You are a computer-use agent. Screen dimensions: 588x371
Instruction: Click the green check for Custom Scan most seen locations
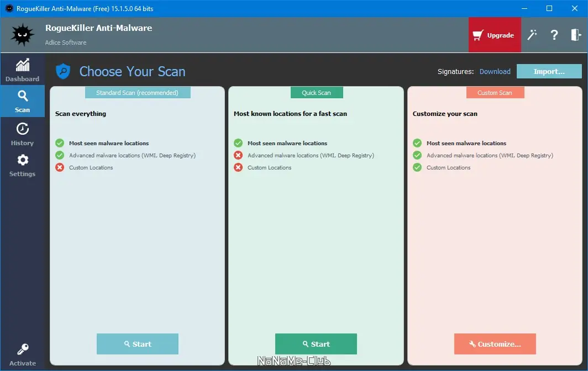click(x=417, y=143)
